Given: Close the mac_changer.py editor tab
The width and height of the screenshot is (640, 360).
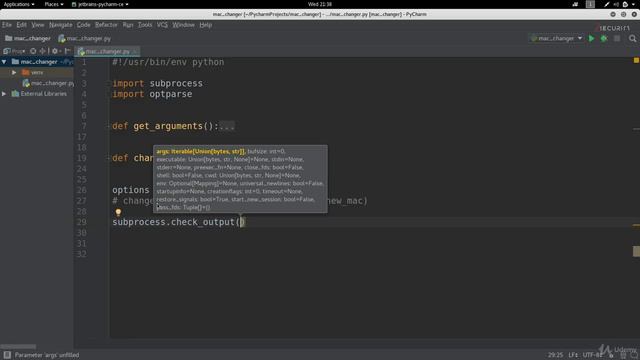Looking at the screenshot, I should (x=135, y=51).
